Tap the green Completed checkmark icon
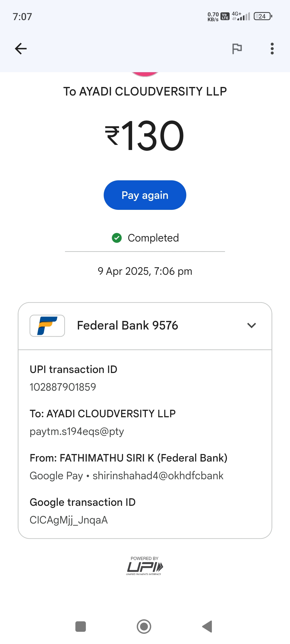290x644 pixels. (117, 238)
